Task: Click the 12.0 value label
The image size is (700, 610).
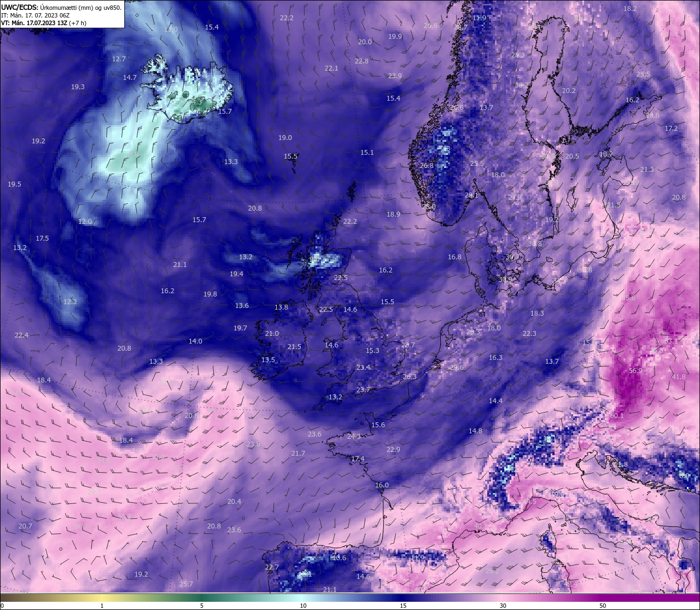Action: click(85, 222)
